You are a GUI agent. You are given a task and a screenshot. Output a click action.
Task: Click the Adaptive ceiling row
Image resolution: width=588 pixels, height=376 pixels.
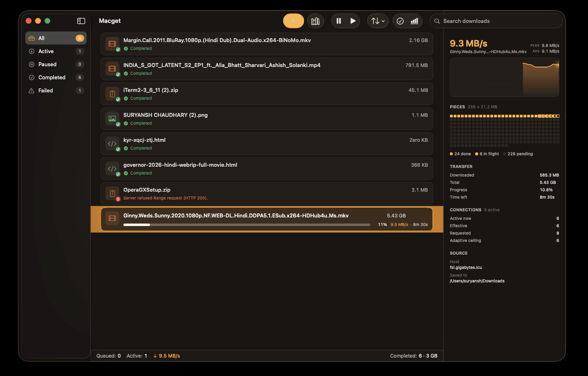click(x=504, y=240)
